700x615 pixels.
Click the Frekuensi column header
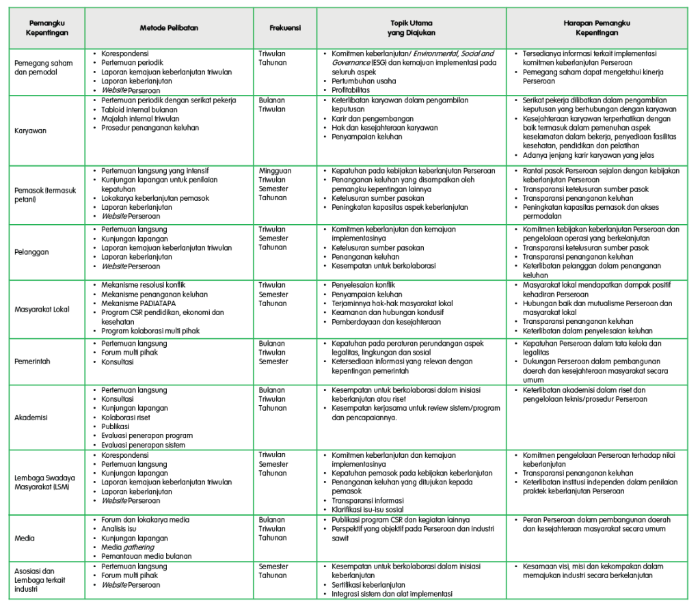tap(284, 28)
